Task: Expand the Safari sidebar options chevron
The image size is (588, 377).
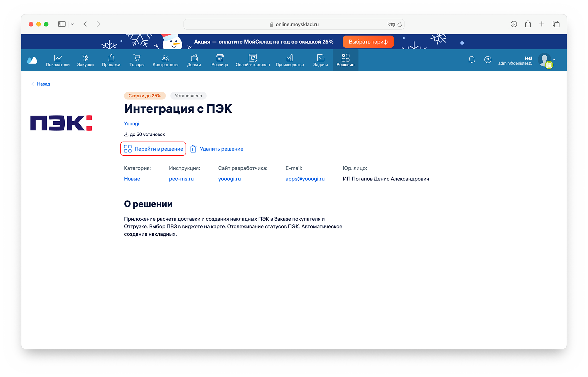Action: tap(72, 24)
